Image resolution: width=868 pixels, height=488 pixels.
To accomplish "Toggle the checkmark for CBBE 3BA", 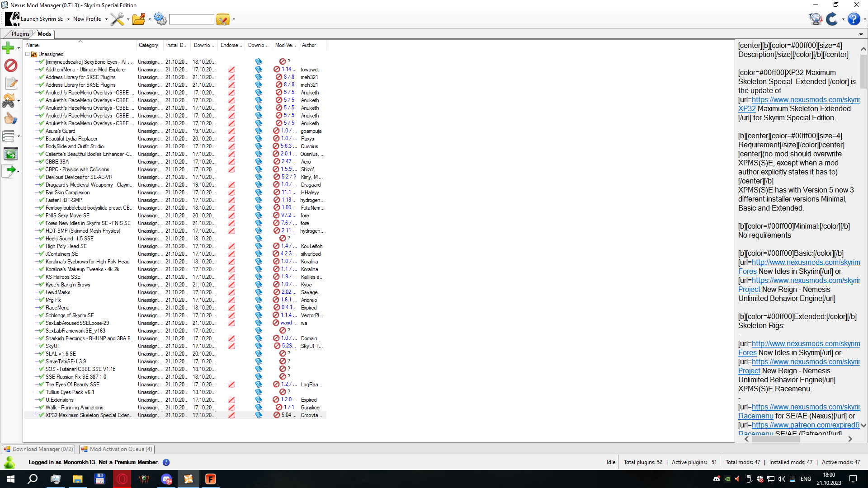I will [42, 162].
